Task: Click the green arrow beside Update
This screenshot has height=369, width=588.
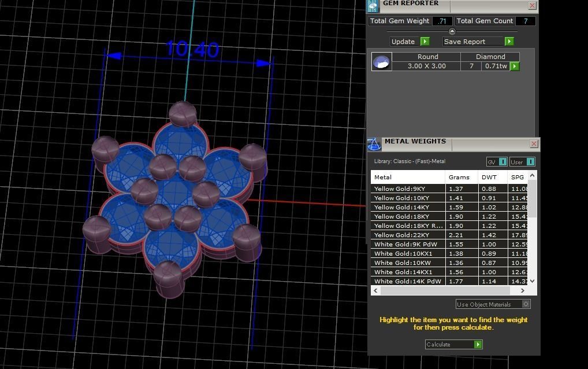Action: [425, 41]
